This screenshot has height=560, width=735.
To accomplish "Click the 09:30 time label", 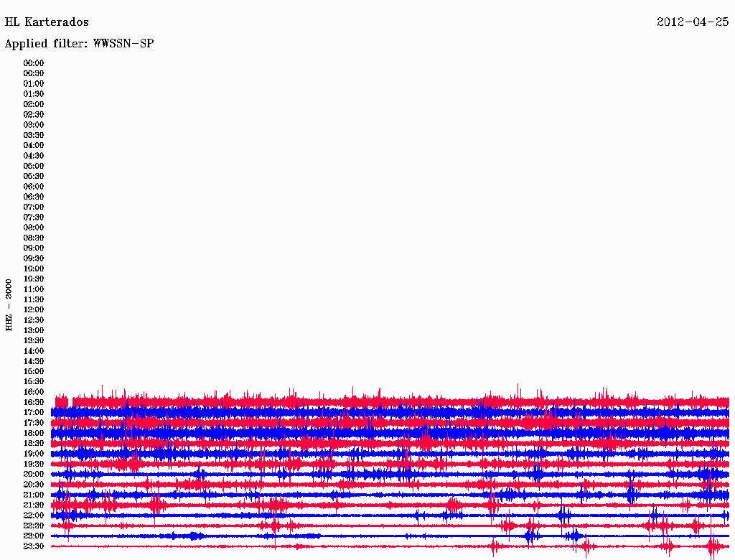I will click(x=33, y=258).
